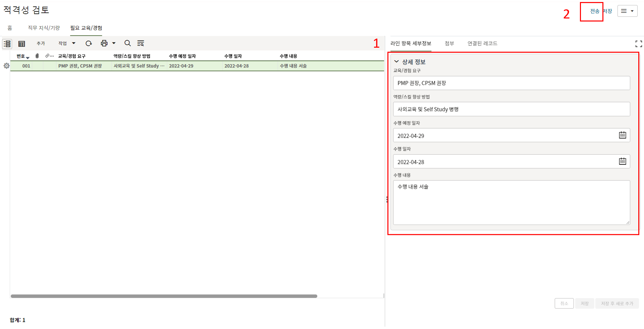This screenshot has width=644, height=329.
Task: Click the refresh icon in toolbar
Action: tap(89, 43)
